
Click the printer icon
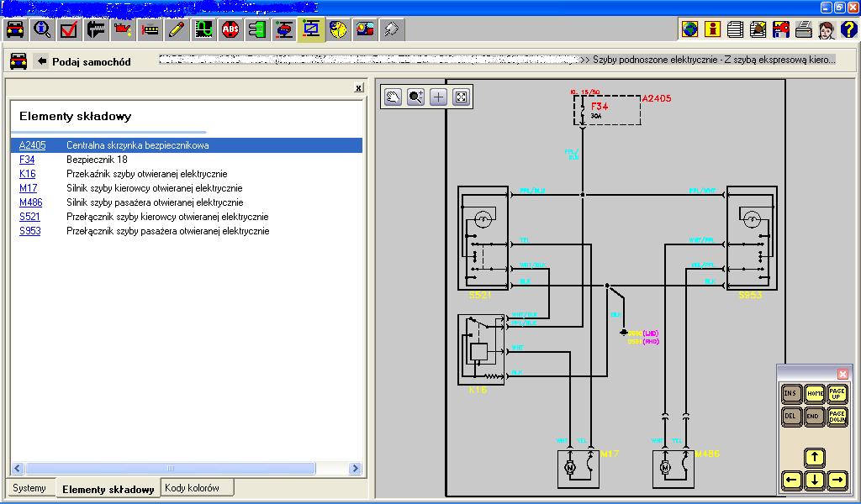[804, 30]
